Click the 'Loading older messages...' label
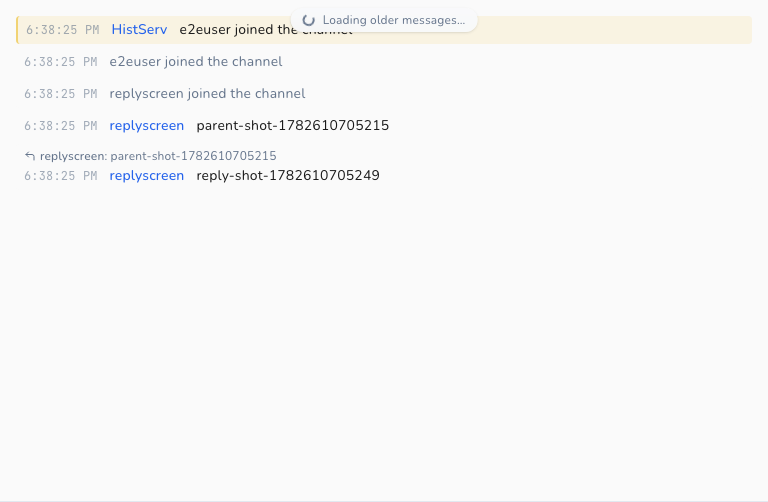768x502 pixels. [394, 20]
